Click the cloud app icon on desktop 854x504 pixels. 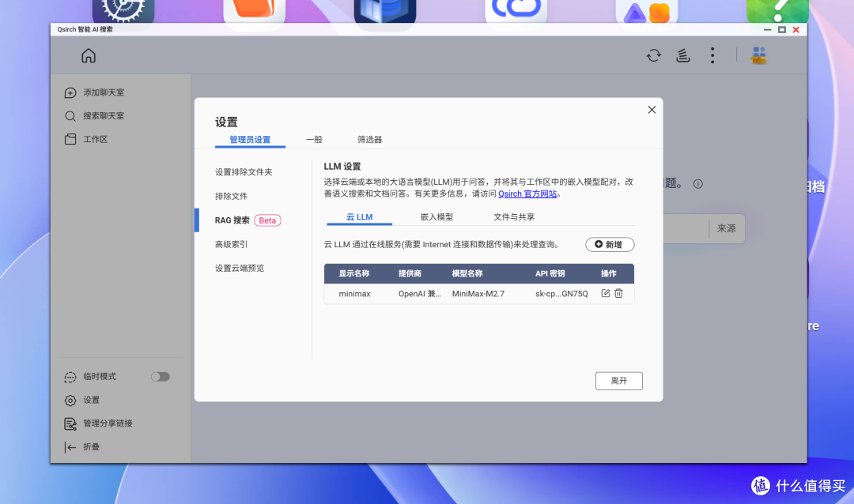pos(516,11)
